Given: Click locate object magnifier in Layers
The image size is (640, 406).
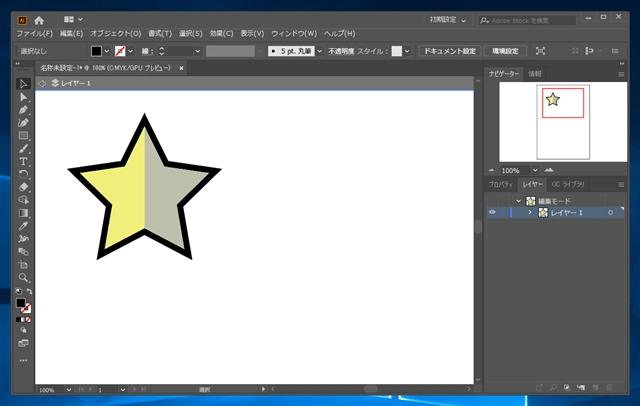Looking at the screenshot, I should point(553,387).
